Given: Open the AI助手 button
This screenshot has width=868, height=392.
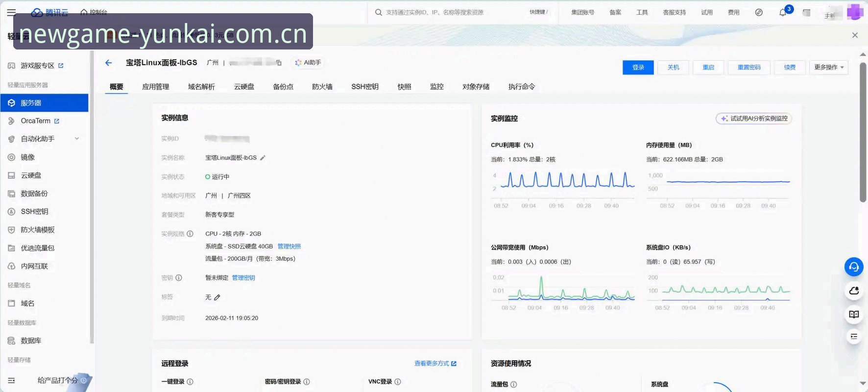Looking at the screenshot, I should click(308, 63).
